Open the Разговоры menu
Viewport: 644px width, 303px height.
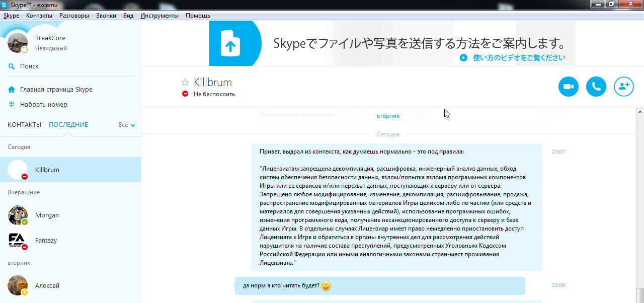click(x=74, y=16)
